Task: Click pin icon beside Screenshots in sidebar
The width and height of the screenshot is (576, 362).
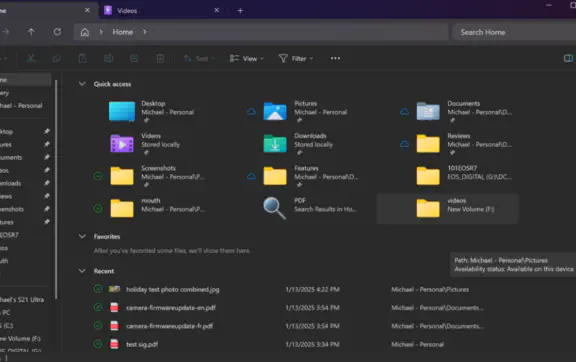Action: [x=47, y=209]
